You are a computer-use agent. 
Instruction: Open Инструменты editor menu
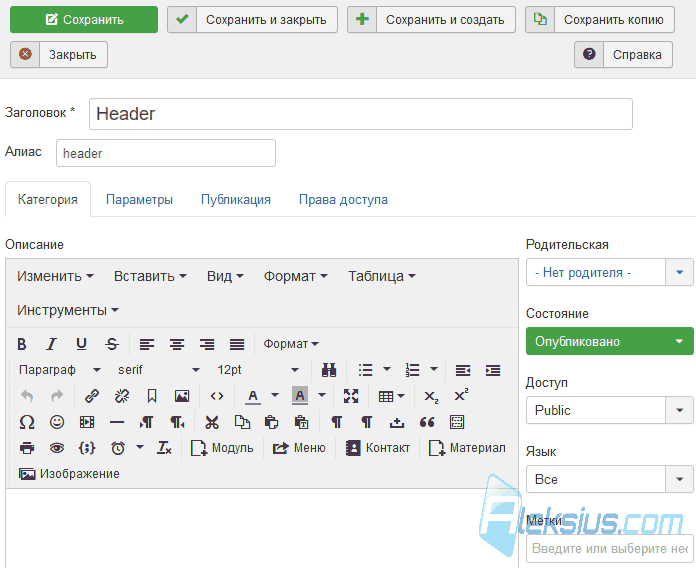(67, 310)
